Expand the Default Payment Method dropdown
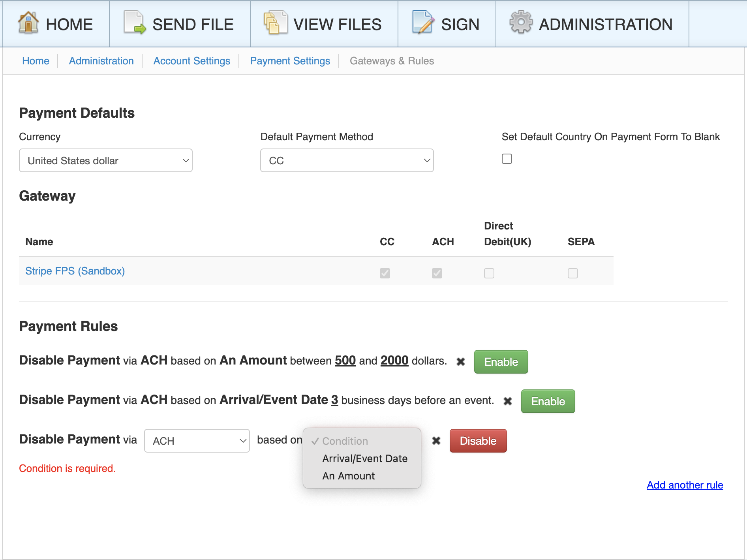 tap(347, 160)
